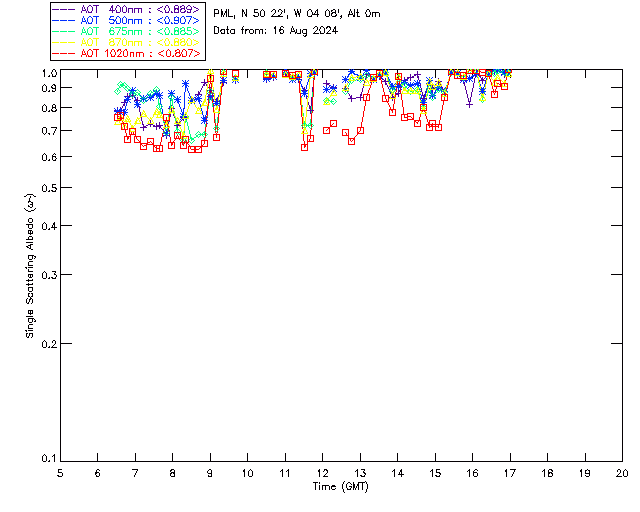The width and height of the screenshot is (640, 512).
Task: Click the y-axis label 0.8
Action: (x=49, y=109)
